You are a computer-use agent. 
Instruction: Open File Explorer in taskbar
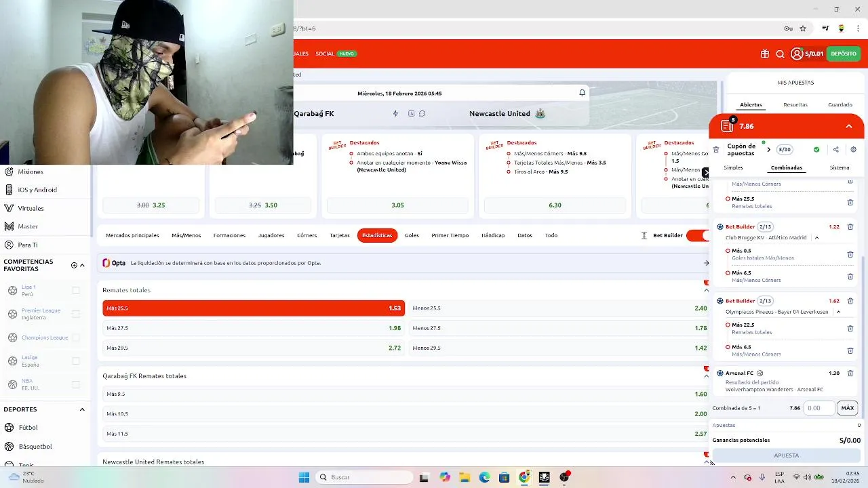tap(465, 477)
